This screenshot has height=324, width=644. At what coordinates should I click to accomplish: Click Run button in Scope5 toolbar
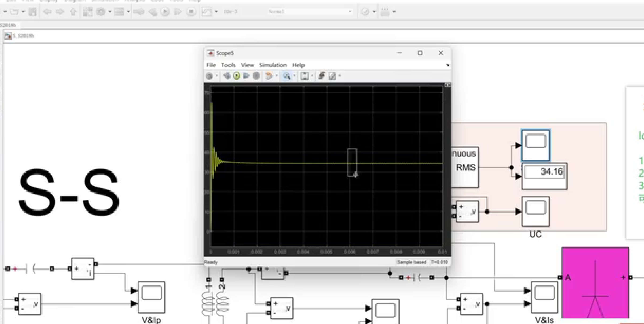[236, 76]
